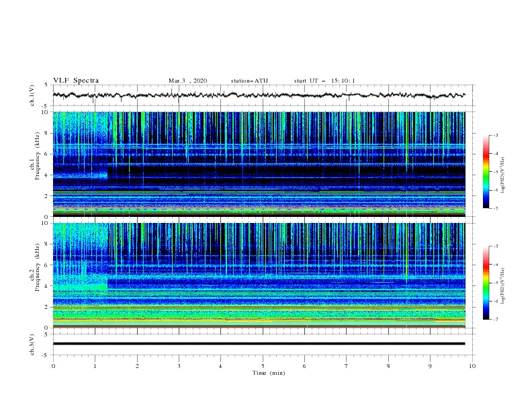Click the log(PSD) label beside the ch.1 color bar
532x411 pixels.
click(503, 175)
